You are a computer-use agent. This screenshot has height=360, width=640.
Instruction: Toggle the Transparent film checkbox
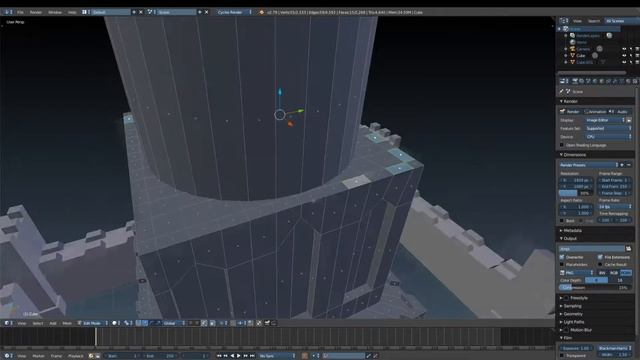[x=562, y=356]
